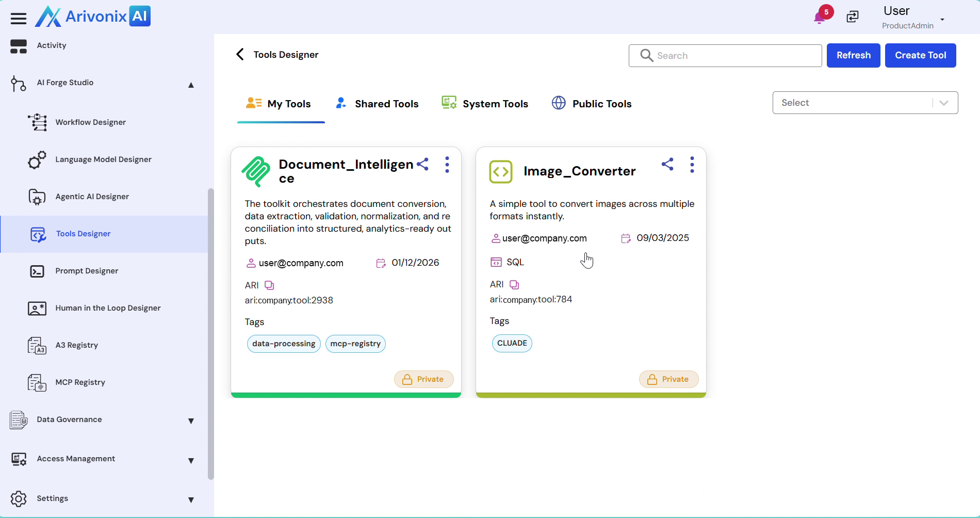Click the hamburger menu icon
The width and height of the screenshot is (980, 518).
pos(19,19)
